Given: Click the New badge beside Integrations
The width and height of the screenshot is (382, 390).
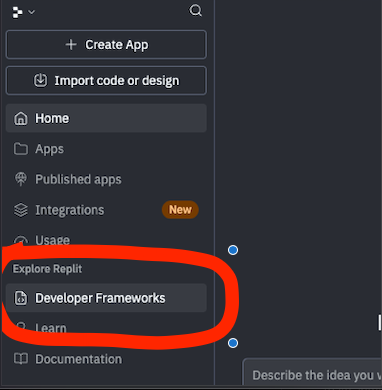Looking at the screenshot, I should click(x=180, y=210).
